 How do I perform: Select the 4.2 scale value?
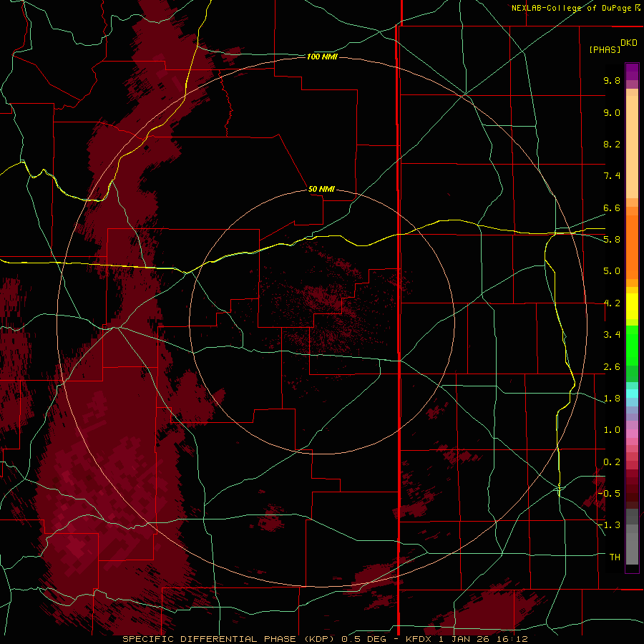[x=612, y=303]
